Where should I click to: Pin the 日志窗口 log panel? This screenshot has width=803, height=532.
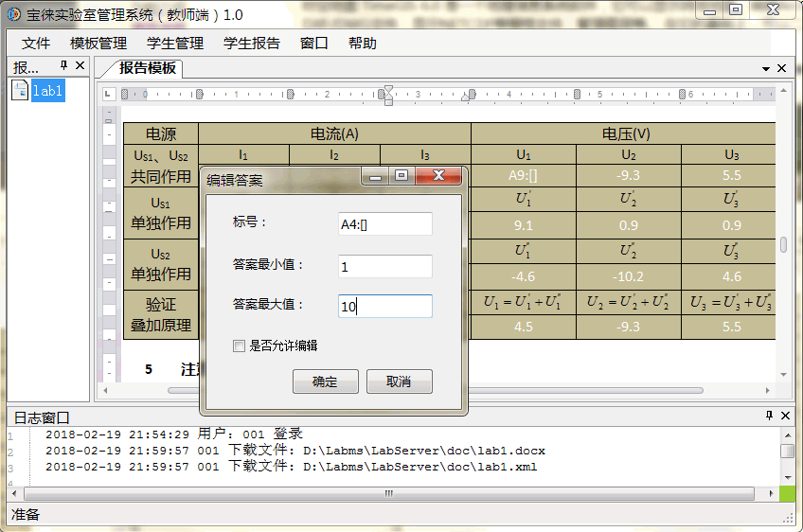(x=769, y=417)
